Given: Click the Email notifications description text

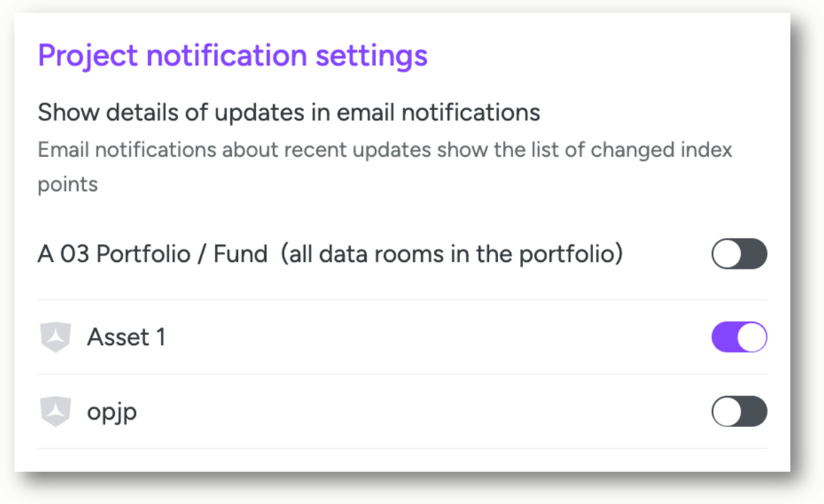Looking at the screenshot, I should (384, 167).
